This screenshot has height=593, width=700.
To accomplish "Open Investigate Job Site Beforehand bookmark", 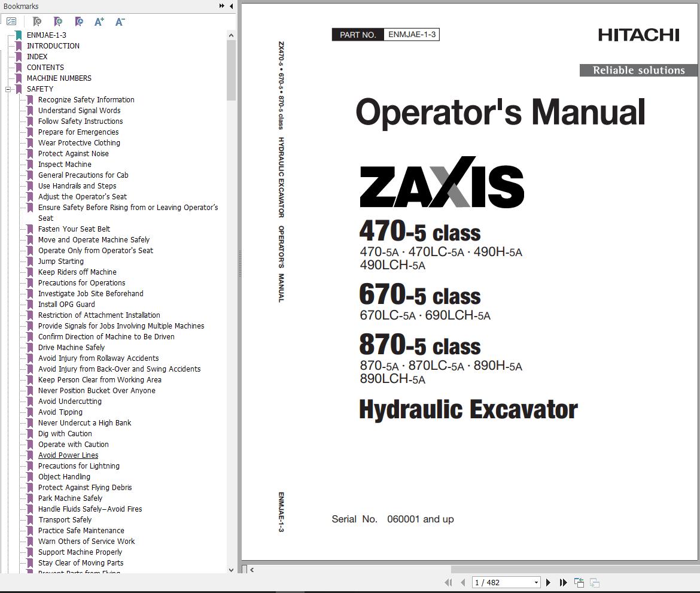I will (90, 293).
